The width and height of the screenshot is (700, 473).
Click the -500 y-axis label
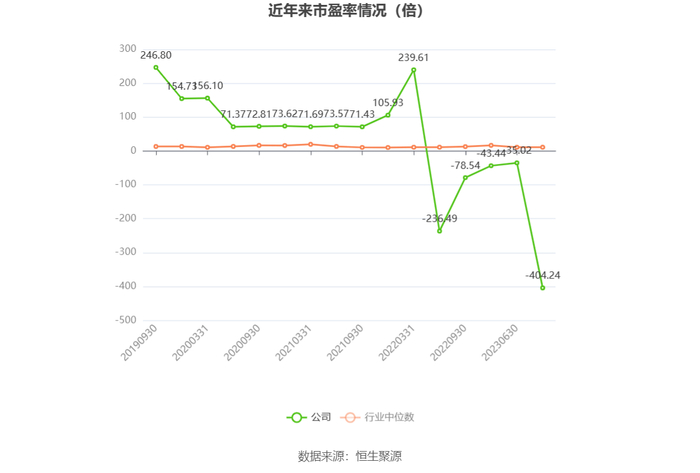124,321
